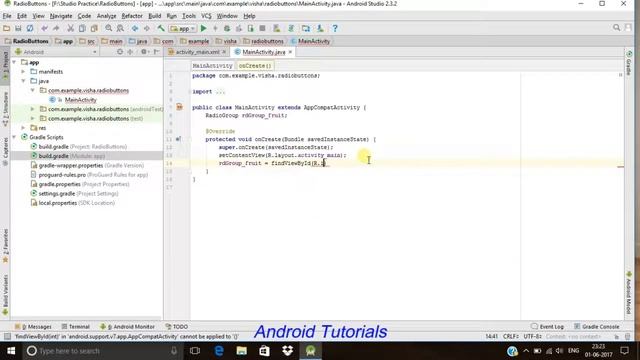Viewport: 640px width, 360px height.
Task: Open the Refactor menu
Action: [132, 16]
